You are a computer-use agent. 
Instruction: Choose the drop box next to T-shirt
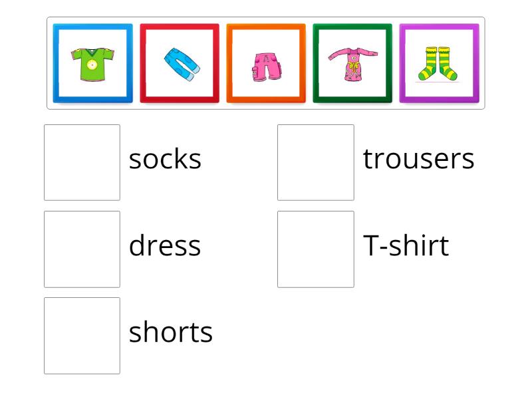coord(316,249)
